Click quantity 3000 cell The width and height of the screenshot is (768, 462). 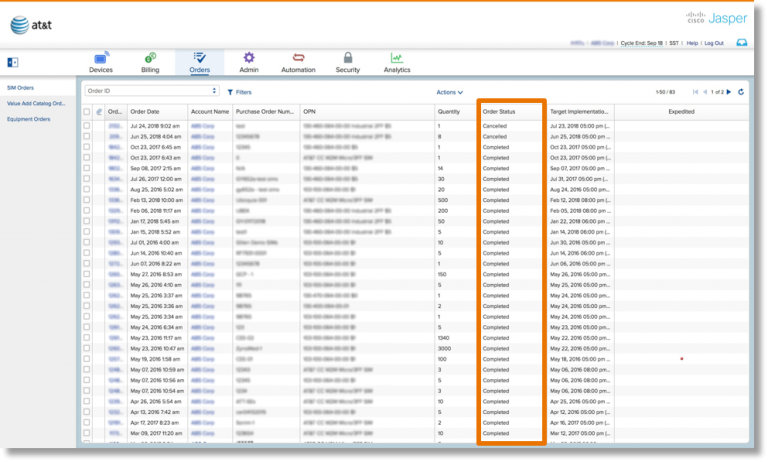(x=444, y=349)
